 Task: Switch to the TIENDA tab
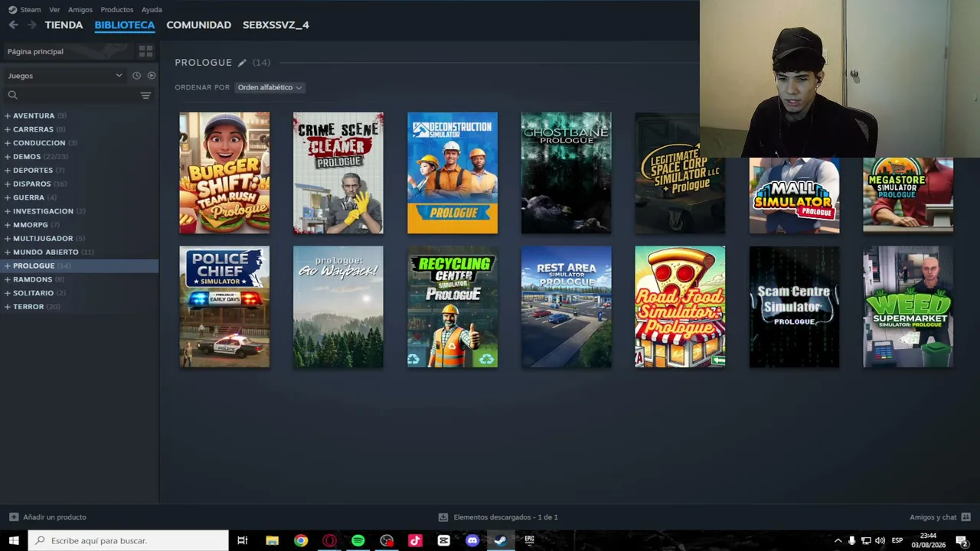(x=64, y=24)
